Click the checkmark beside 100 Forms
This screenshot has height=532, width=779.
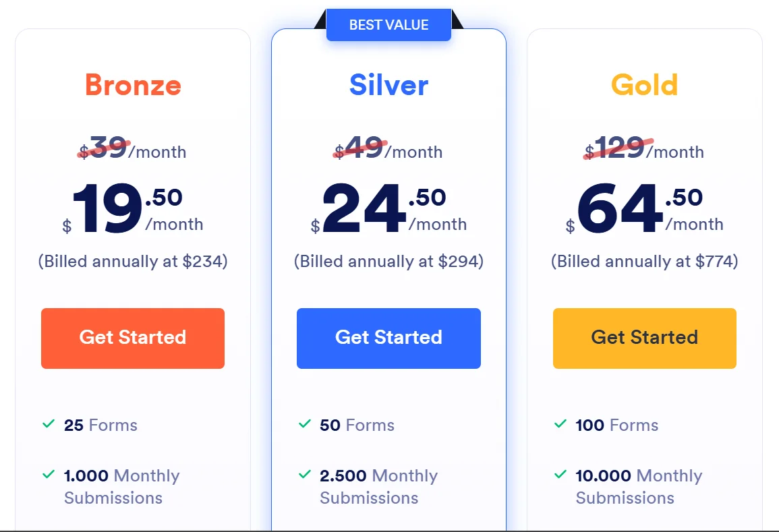tap(560, 424)
